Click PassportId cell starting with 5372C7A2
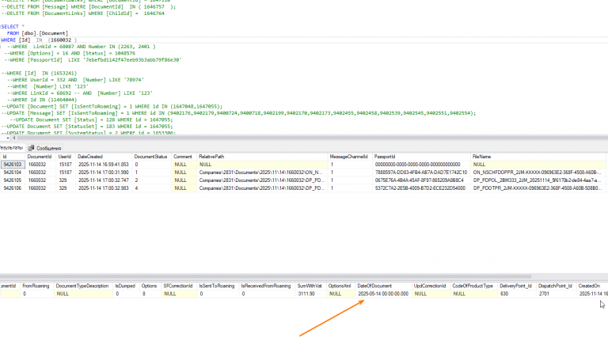The height and width of the screenshot is (364, 608). click(x=421, y=188)
